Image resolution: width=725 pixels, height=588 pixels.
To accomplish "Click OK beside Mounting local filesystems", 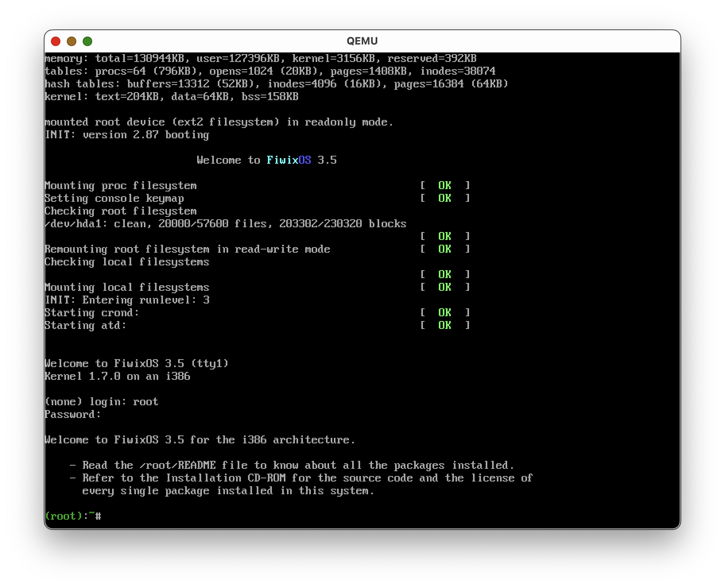I will [x=445, y=287].
